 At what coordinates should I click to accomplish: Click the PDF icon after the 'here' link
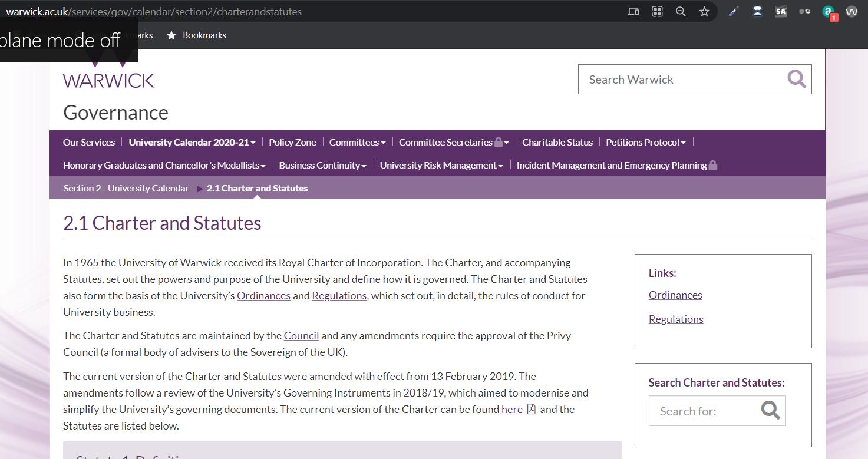[531, 410]
